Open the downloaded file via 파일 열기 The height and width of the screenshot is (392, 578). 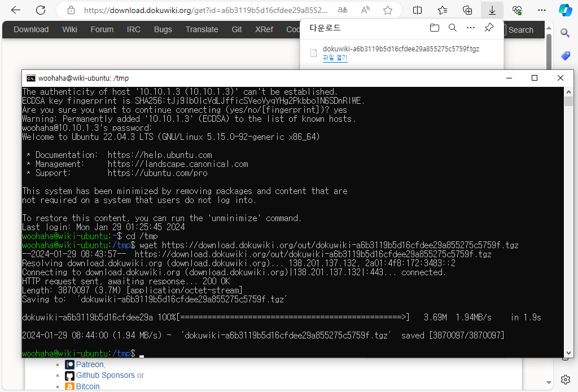coord(335,58)
